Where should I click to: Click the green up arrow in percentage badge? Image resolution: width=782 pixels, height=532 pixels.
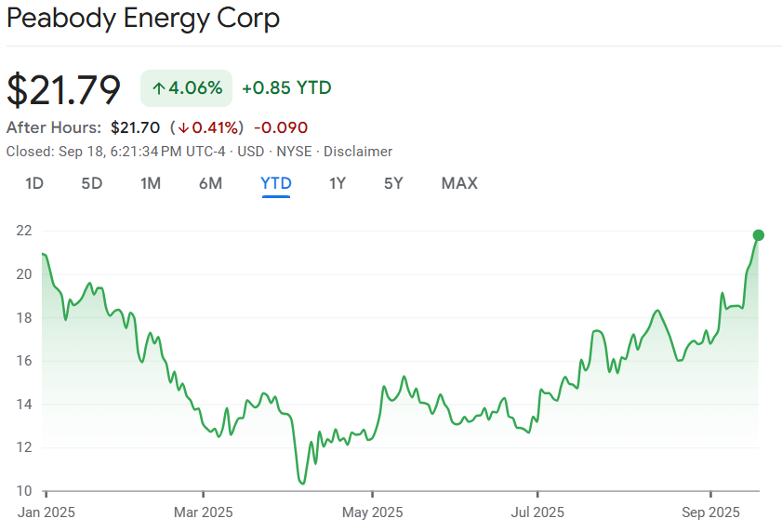pyautogui.click(x=159, y=88)
